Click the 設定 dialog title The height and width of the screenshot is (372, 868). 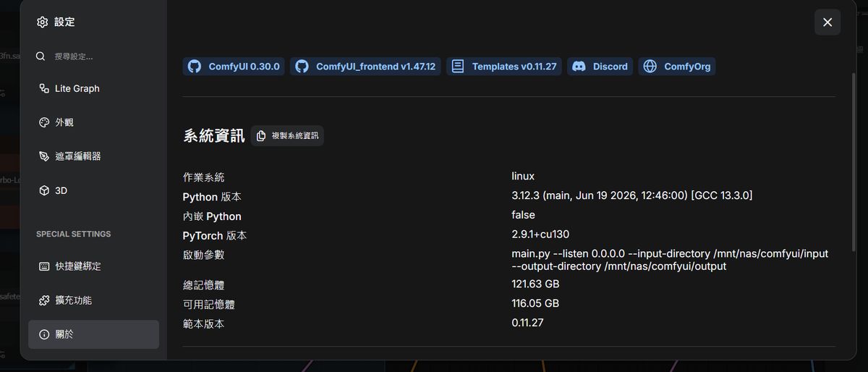click(64, 22)
